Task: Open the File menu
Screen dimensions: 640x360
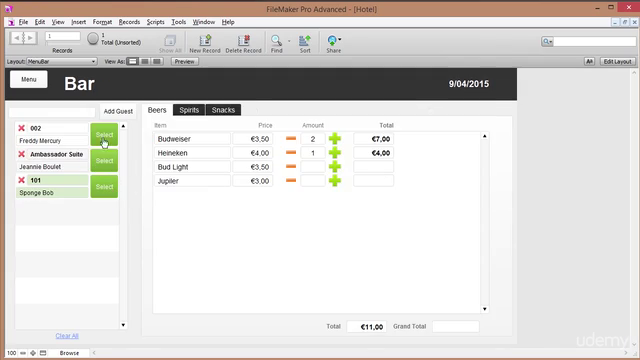Action: pos(23,22)
